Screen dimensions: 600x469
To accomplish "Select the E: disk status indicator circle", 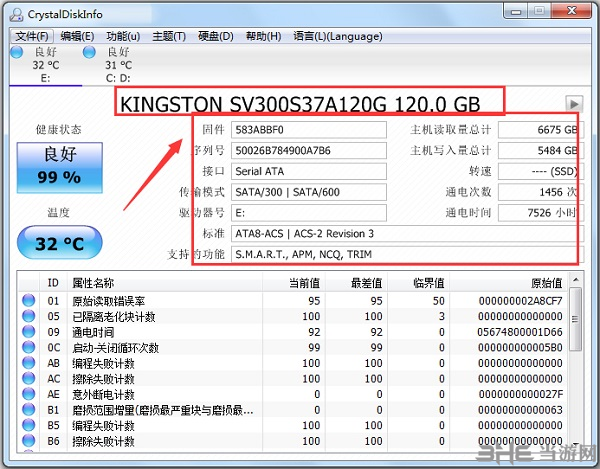I will (x=16, y=52).
